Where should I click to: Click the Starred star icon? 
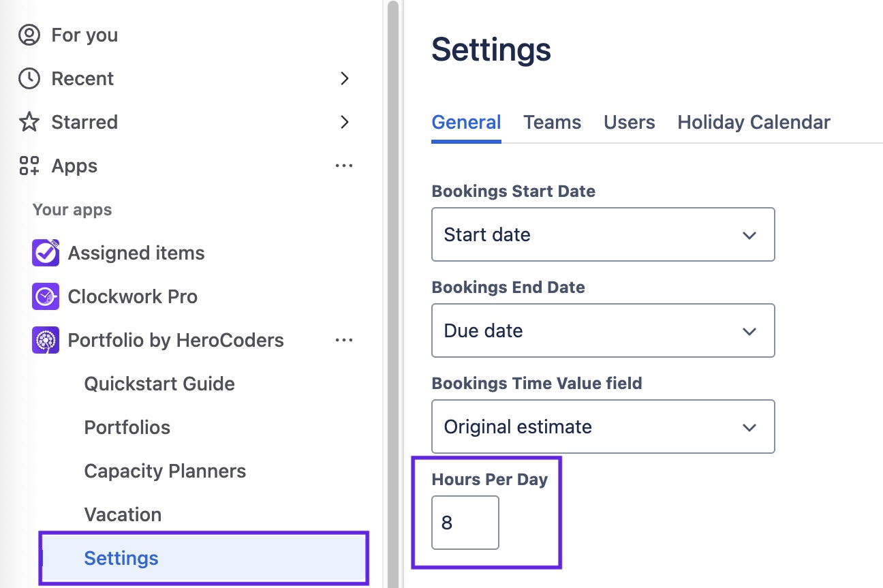pyautogui.click(x=29, y=123)
